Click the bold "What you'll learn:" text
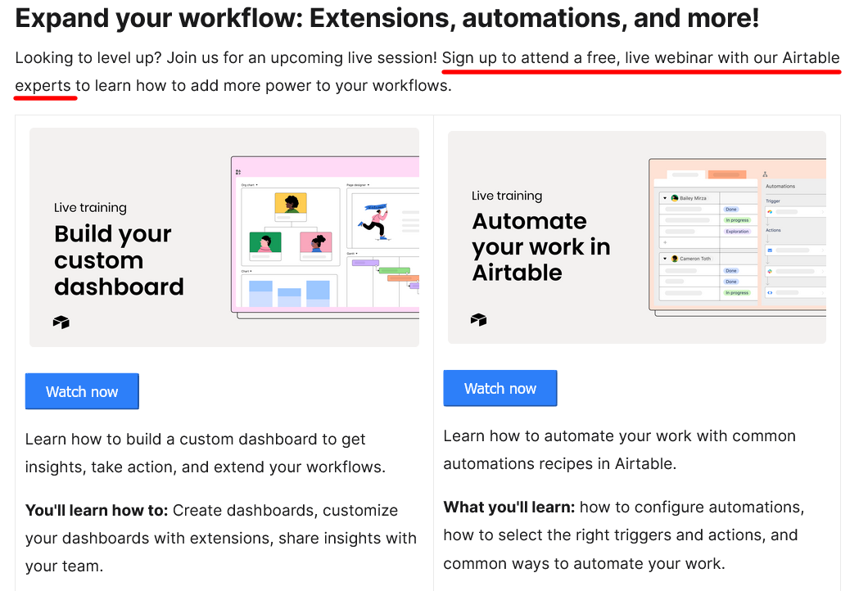This screenshot has width=868, height=591. 509,507
